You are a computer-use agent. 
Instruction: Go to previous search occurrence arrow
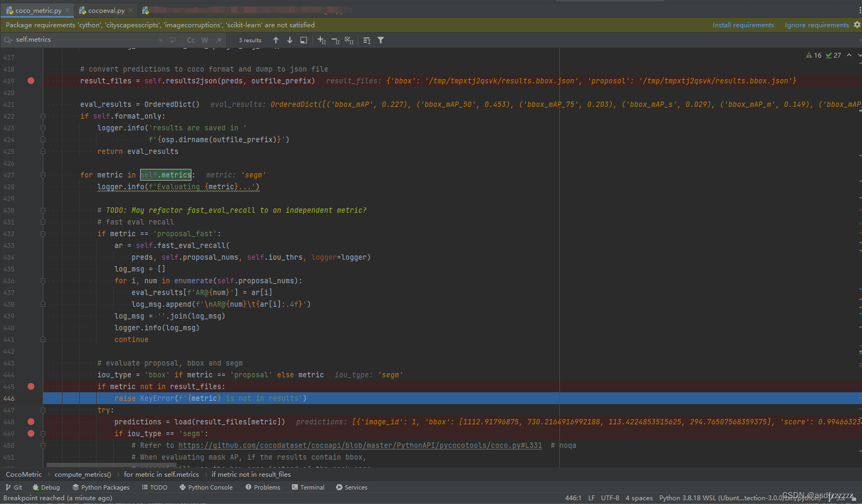click(276, 40)
